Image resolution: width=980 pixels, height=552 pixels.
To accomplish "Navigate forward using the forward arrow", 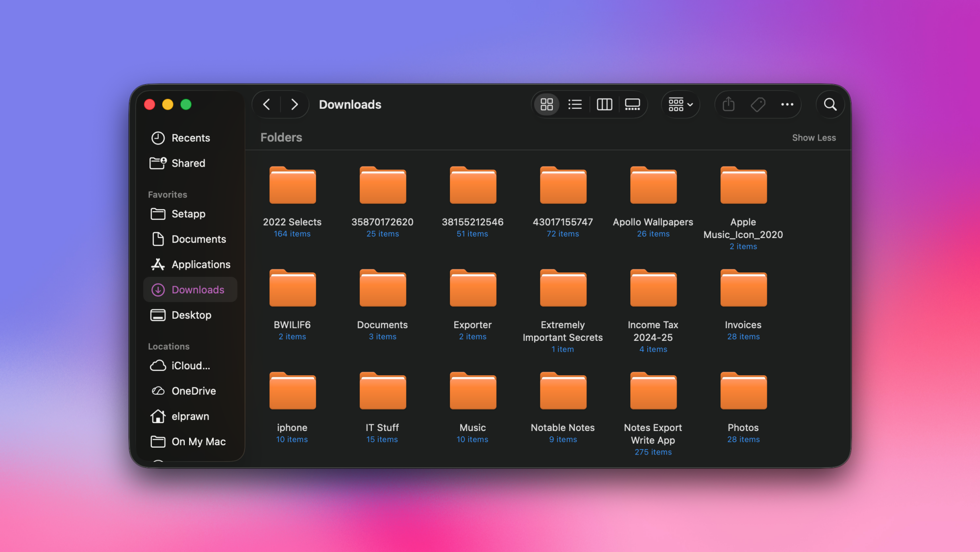I will [x=294, y=104].
